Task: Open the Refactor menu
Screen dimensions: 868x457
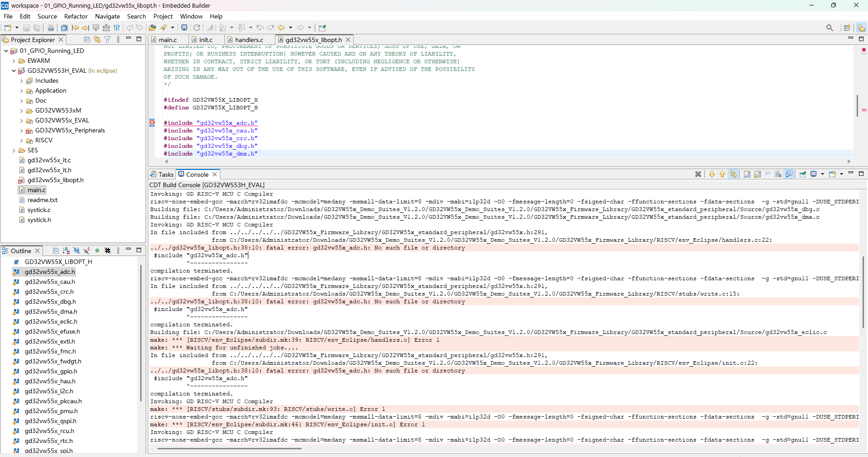Action: click(x=76, y=16)
